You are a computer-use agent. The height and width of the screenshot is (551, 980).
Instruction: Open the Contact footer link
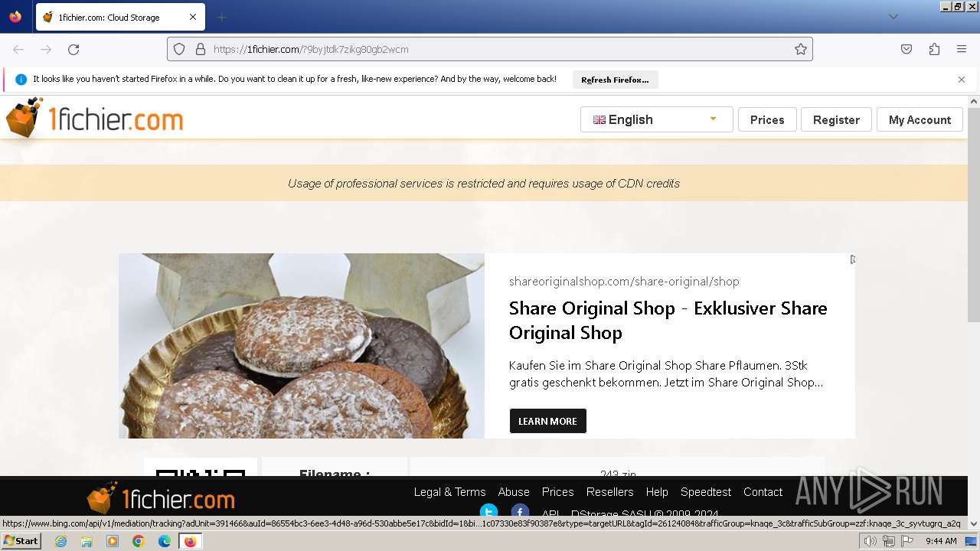[763, 492]
